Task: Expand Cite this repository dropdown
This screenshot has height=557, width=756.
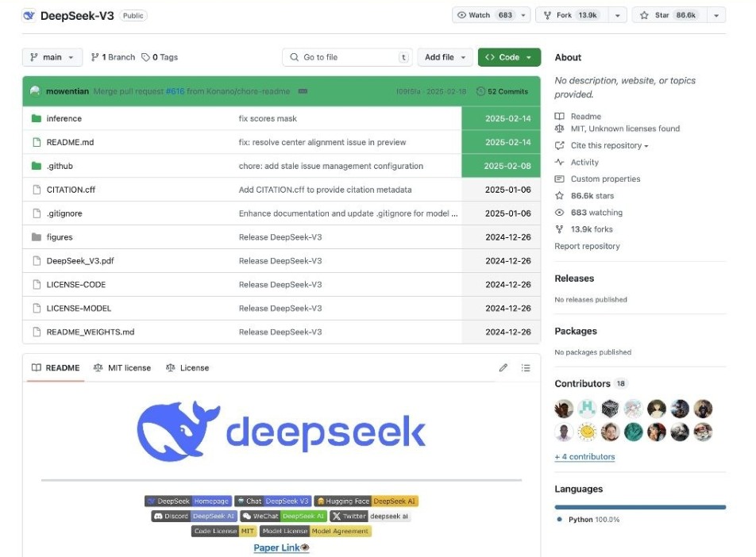Action: click(602, 145)
